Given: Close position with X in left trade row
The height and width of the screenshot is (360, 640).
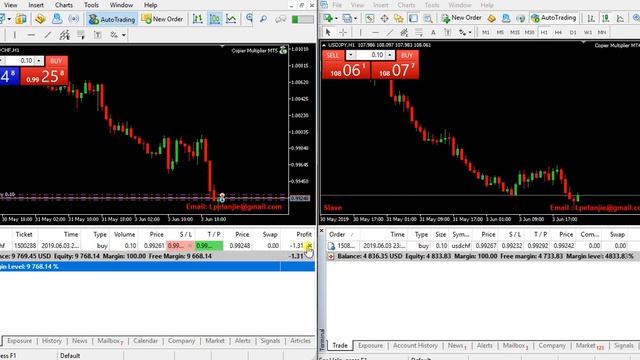Looking at the screenshot, I should pos(309,246).
